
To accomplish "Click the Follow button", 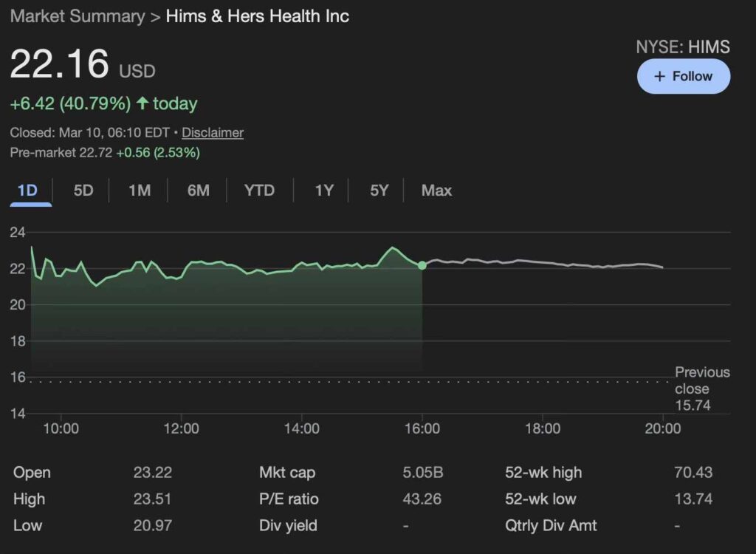I will click(x=683, y=77).
